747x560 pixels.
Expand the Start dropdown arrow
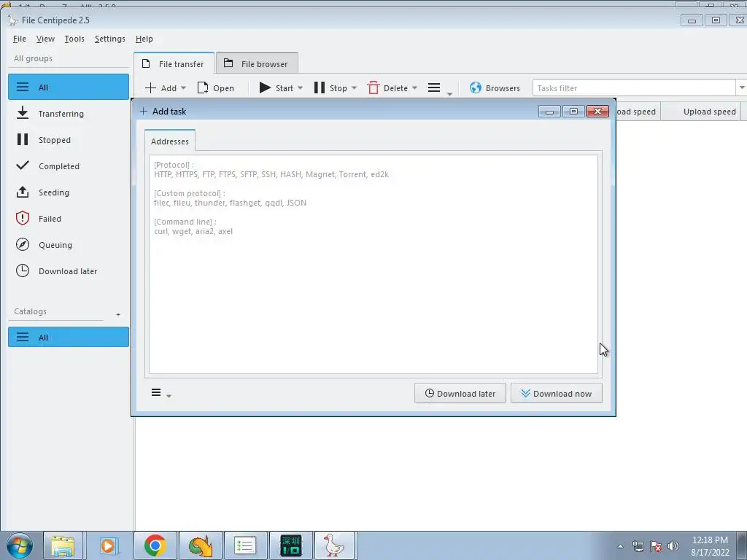(x=300, y=88)
